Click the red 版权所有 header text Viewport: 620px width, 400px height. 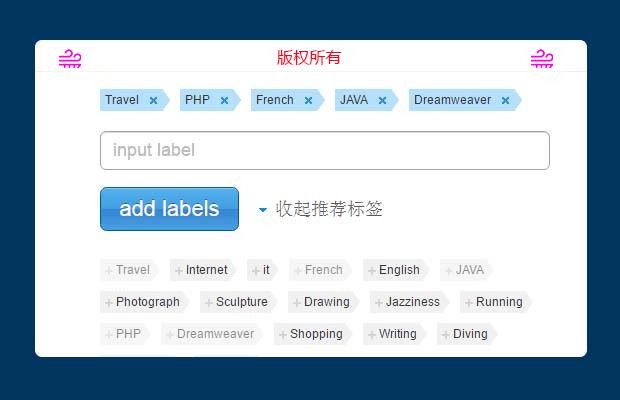(309, 57)
